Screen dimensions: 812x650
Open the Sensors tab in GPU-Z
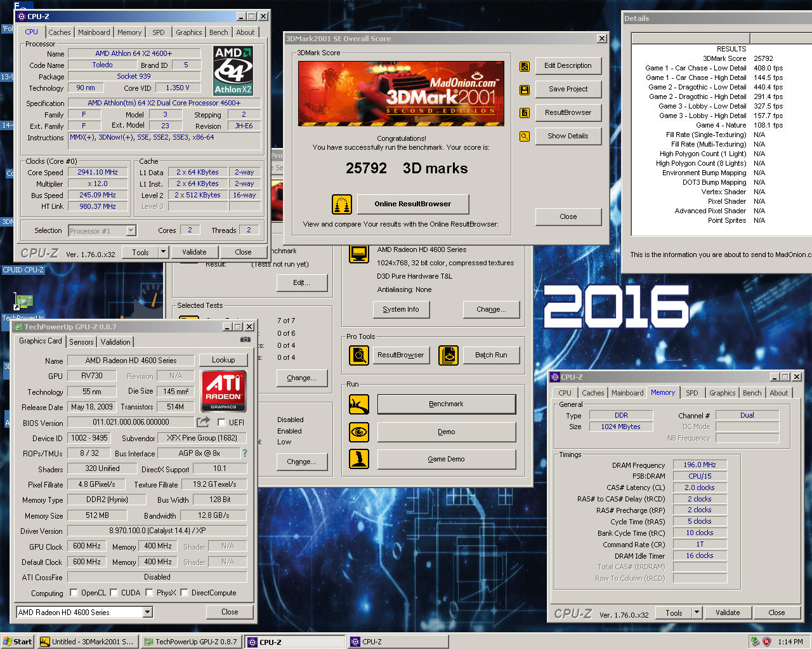[x=81, y=342]
